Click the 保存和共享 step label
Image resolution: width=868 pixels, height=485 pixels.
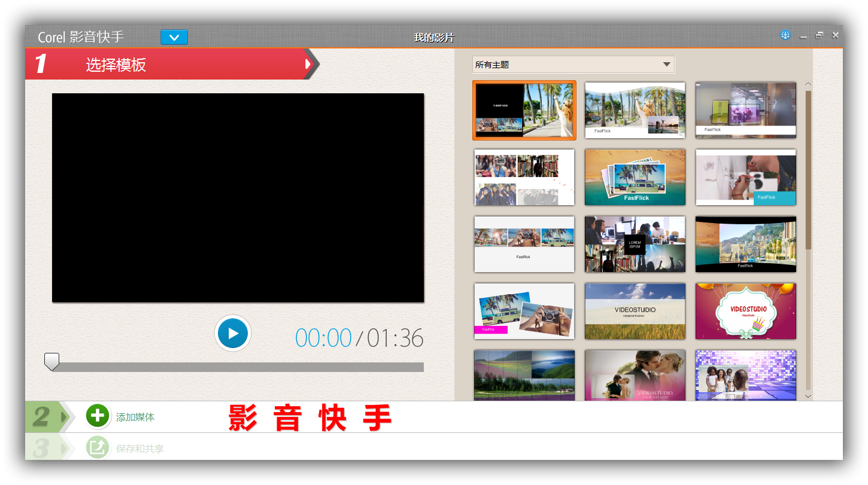coord(140,449)
